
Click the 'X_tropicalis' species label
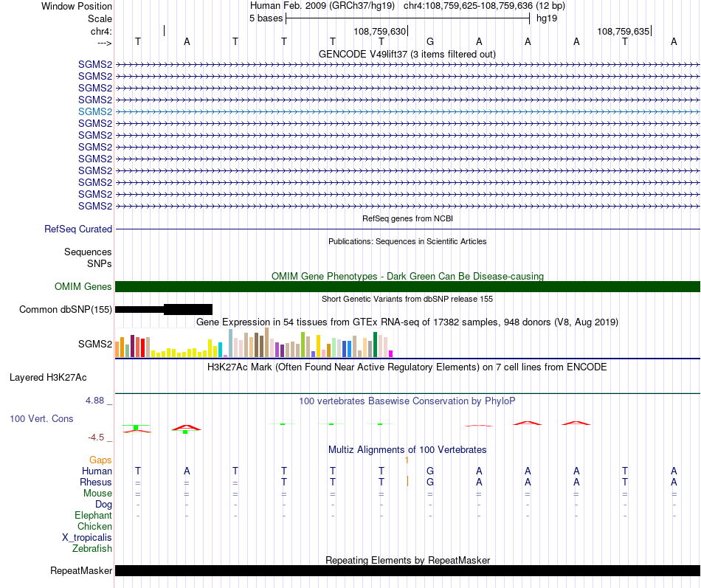87,538
